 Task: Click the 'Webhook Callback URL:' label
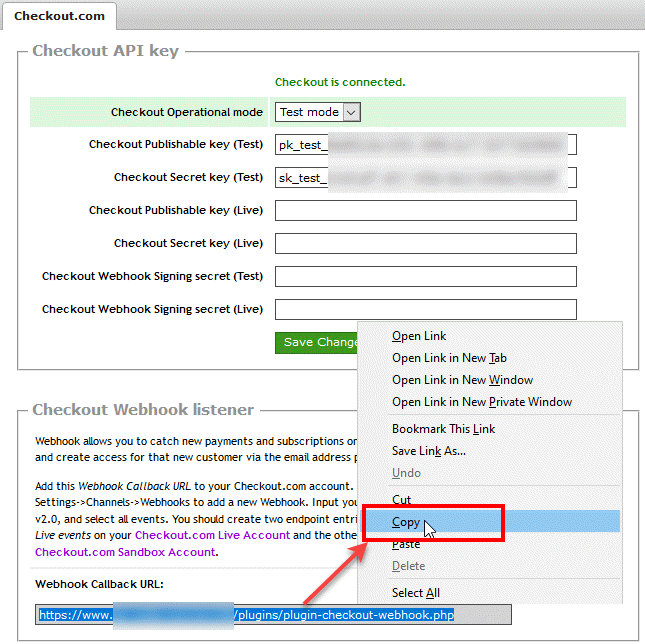(x=100, y=584)
